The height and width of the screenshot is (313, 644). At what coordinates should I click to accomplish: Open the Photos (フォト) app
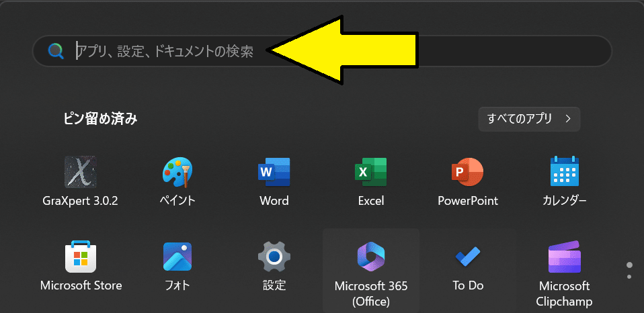coord(177,257)
